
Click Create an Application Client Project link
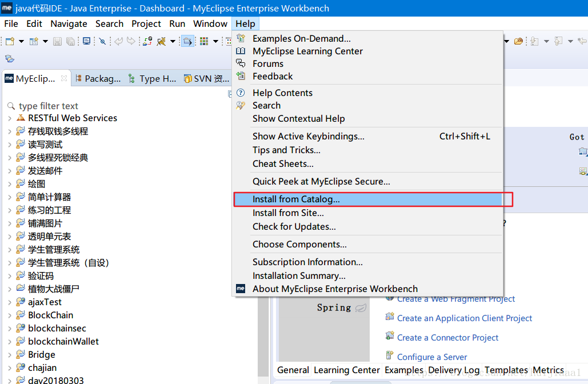pos(464,318)
